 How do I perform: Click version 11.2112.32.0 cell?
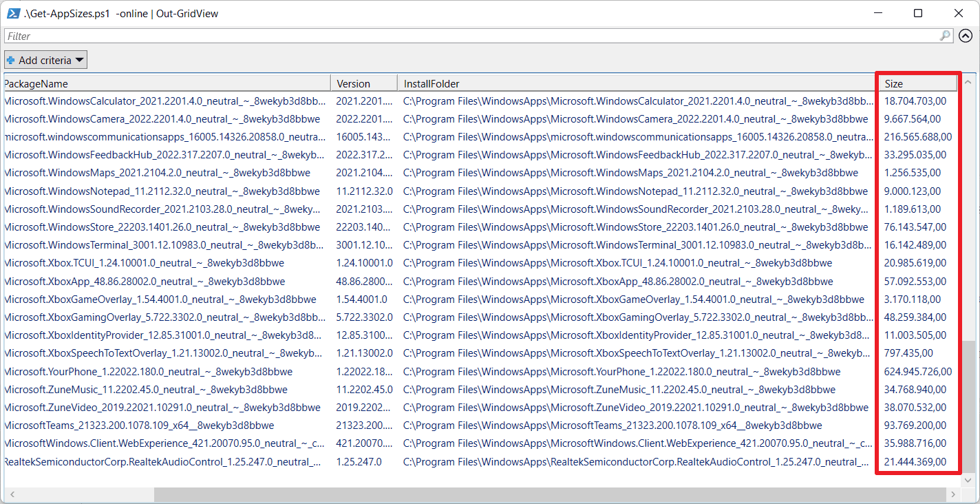click(364, 191)
